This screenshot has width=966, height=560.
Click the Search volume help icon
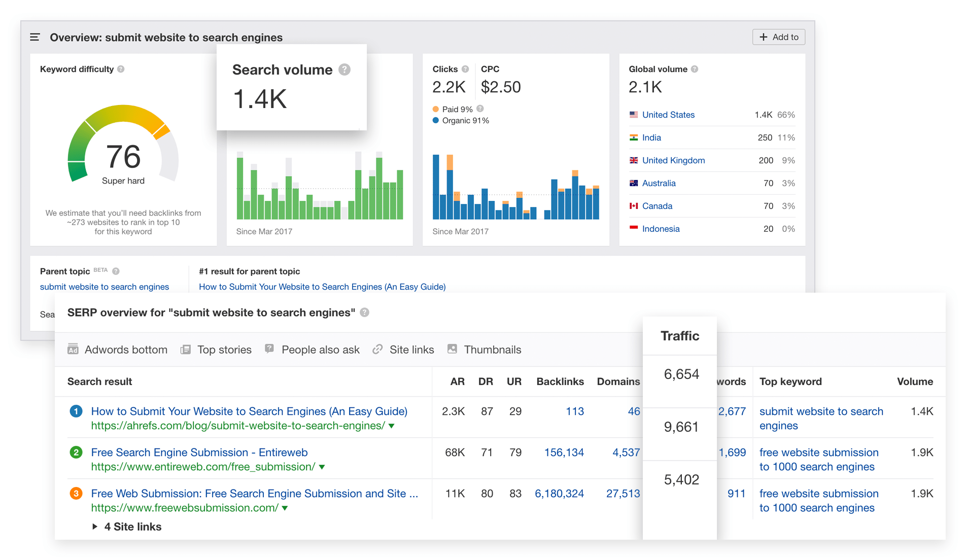coord(344,69)
